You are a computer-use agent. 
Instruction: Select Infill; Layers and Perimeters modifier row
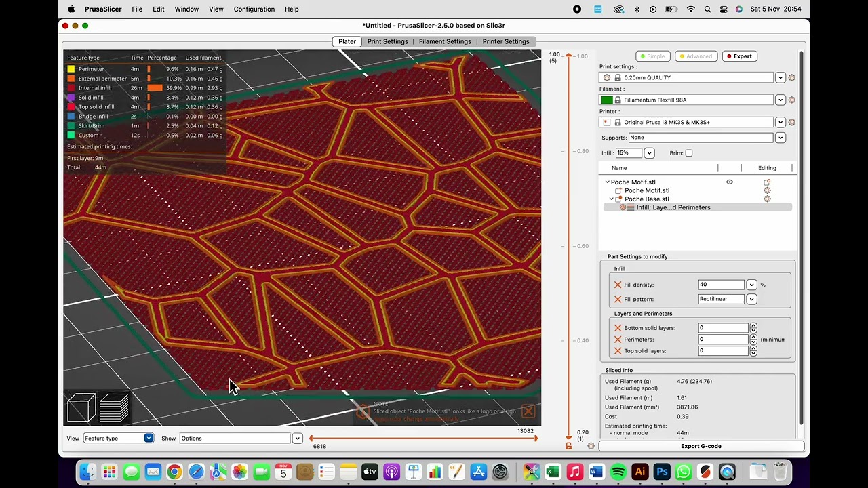(697, 207)
